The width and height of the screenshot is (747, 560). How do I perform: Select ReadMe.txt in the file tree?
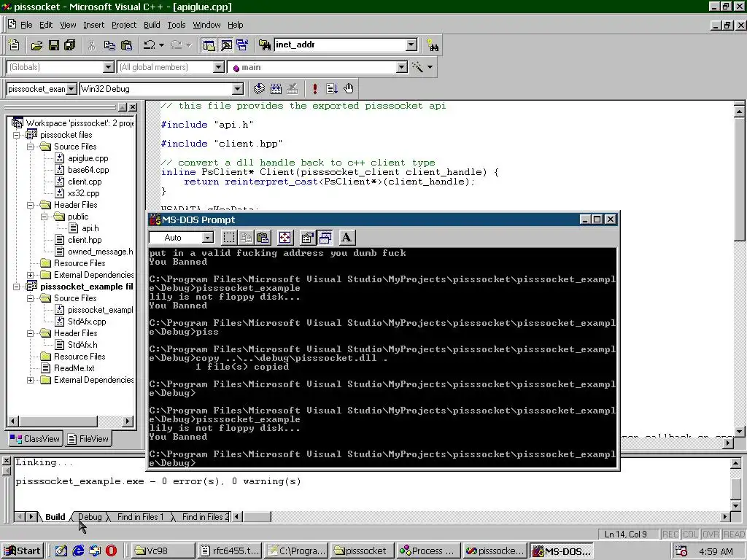point(74,368)
